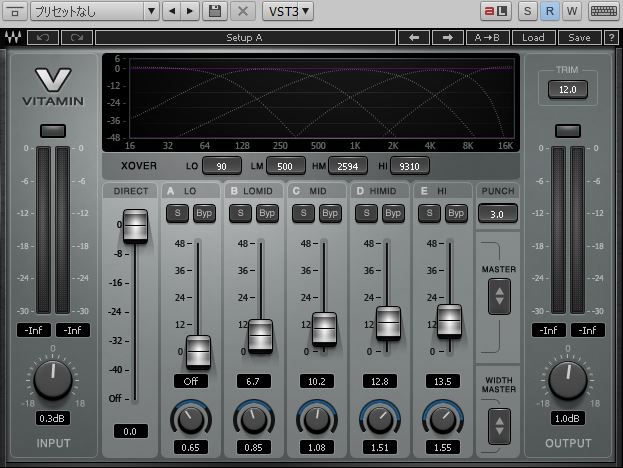The height and width of the screenshot is (468, 623).
Task: Click the undo arrow button
Action: pos(43,38)
